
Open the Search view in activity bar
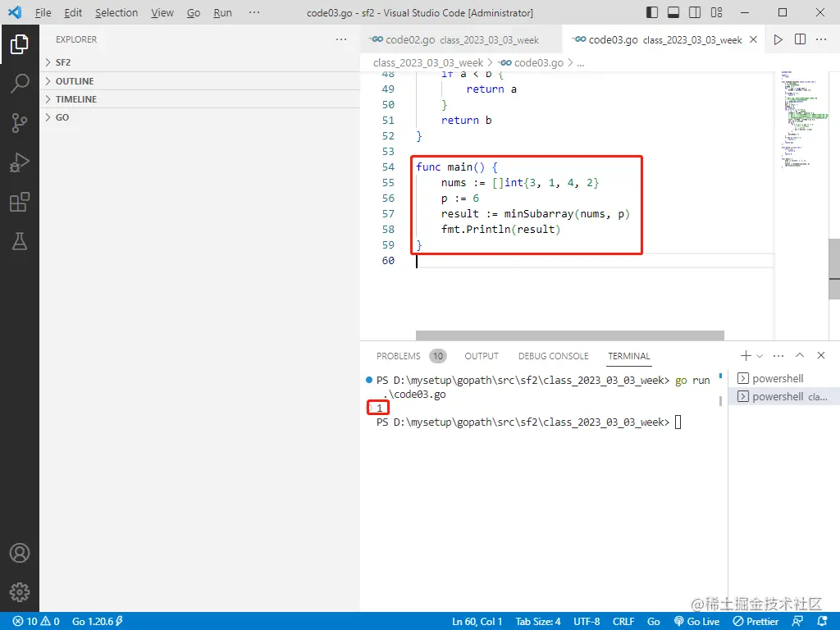click(20, 84)
